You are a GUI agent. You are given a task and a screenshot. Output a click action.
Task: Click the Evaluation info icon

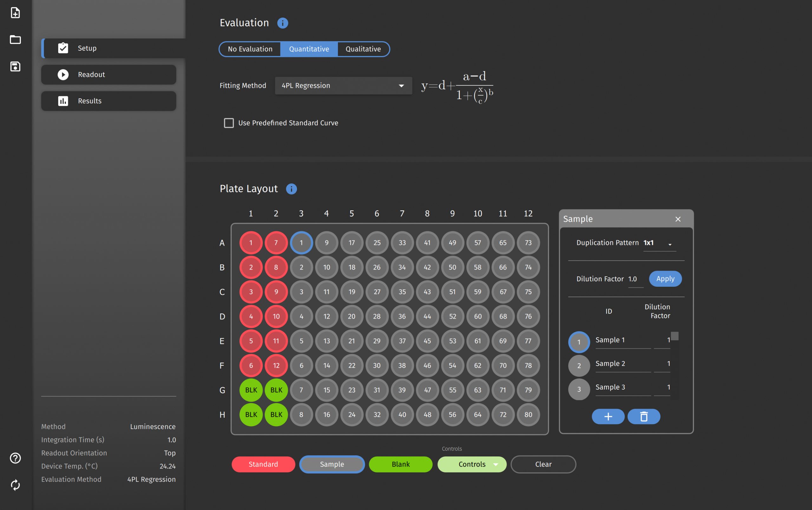283,23
